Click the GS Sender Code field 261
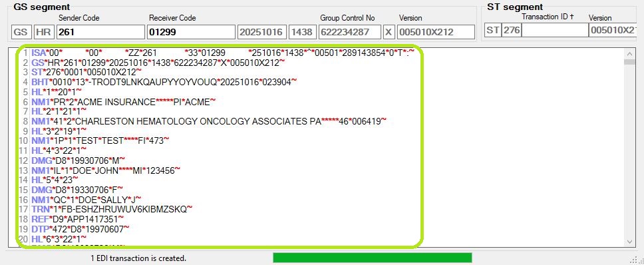Viewport: 644px width, 265px height. 100,32
